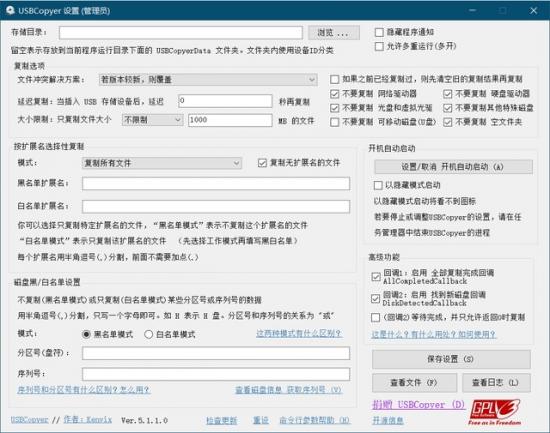
Task: Click the 浏览 ... button
Action: [334, 33]
